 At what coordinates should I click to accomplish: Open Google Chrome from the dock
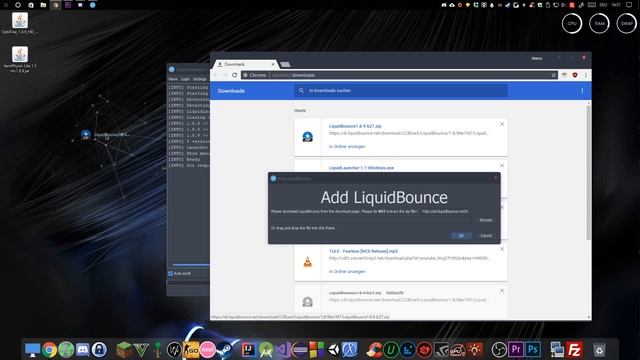[49, 350]
